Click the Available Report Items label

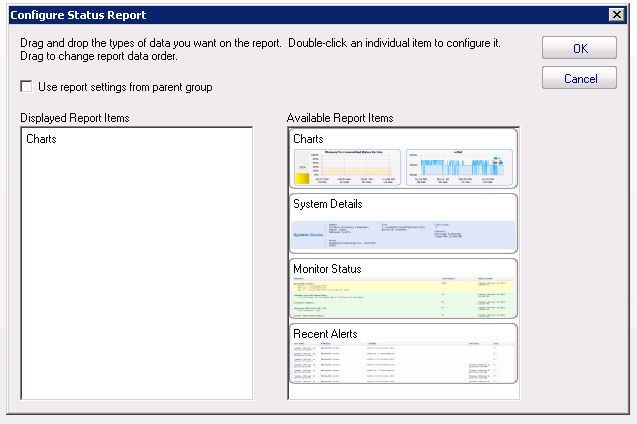[340, 118]
